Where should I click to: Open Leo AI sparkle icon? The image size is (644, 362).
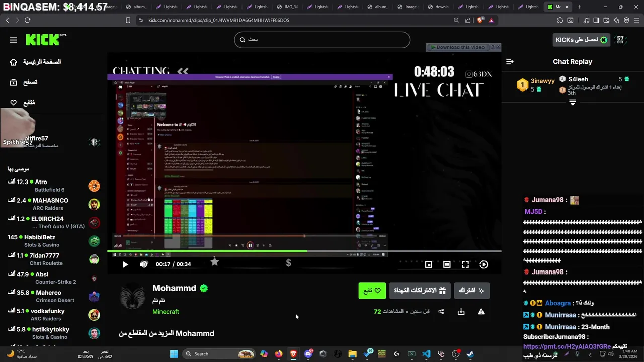tap(616, 20)
